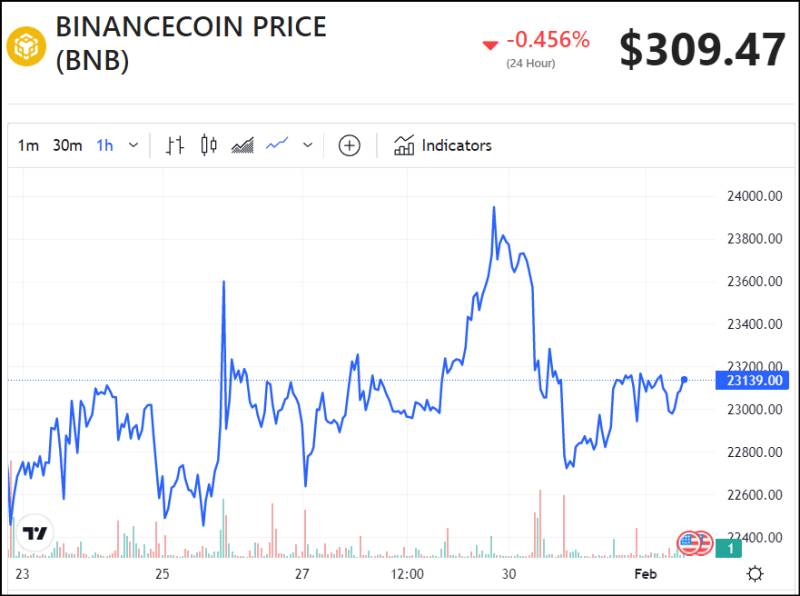Screen dimensions: 800x596
Task: Select the 30m timeframe
Action: click(67, 146)
